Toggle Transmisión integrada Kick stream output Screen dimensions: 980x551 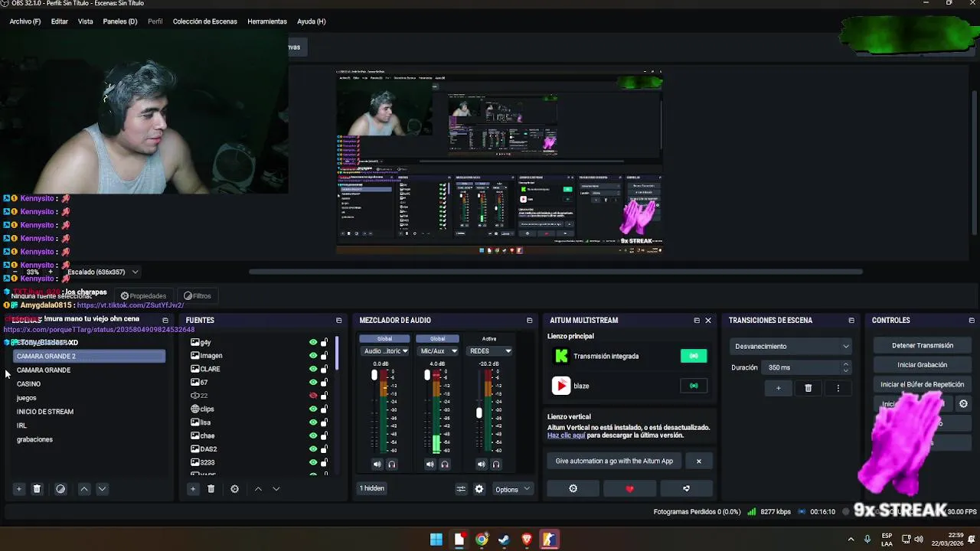[694, 356]
